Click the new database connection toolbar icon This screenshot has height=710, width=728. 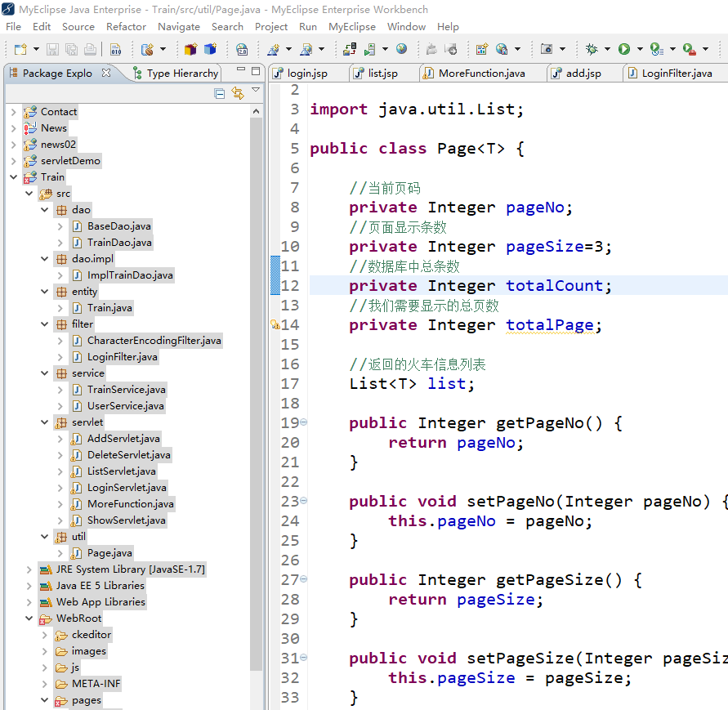[x=148, y=49]
